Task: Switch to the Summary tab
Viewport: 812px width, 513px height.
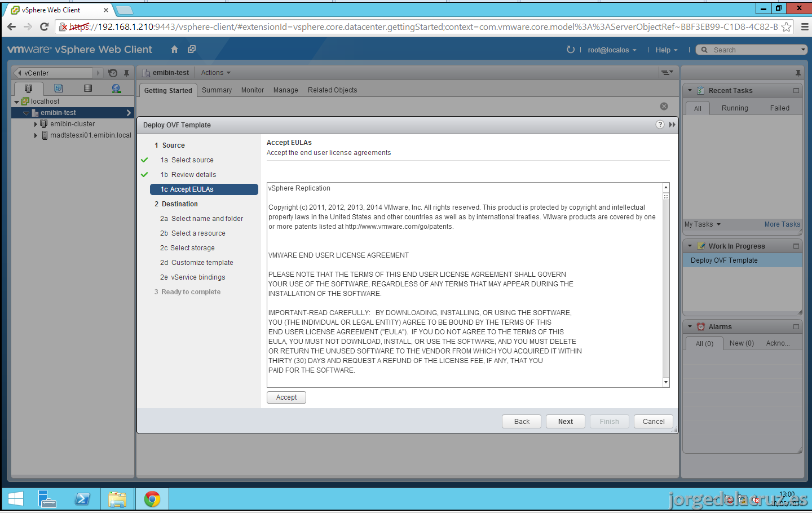Action: click(x=217, y=90)
